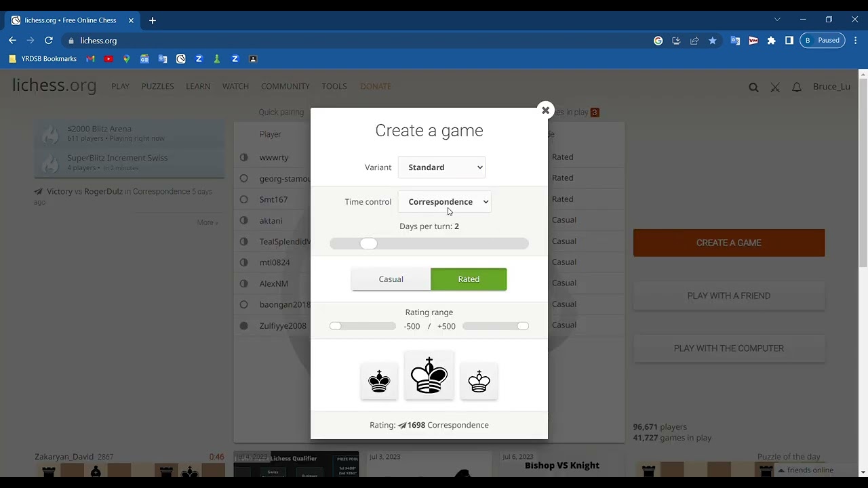The width and height of the screenshot is (868, 488).
Task: Open the lichess search icon
Action: pos(753,87)
